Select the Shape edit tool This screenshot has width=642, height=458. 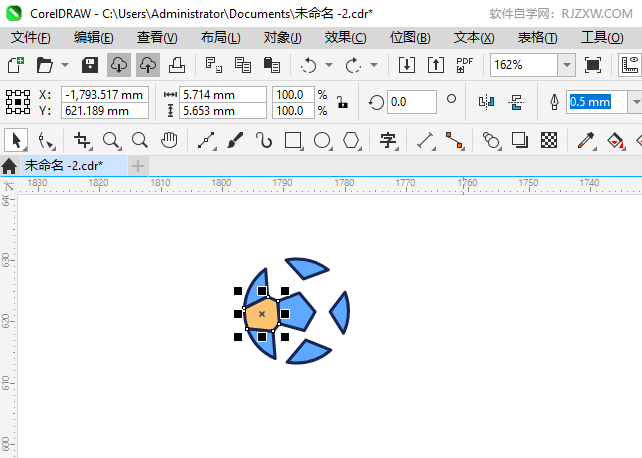[46, 140]
